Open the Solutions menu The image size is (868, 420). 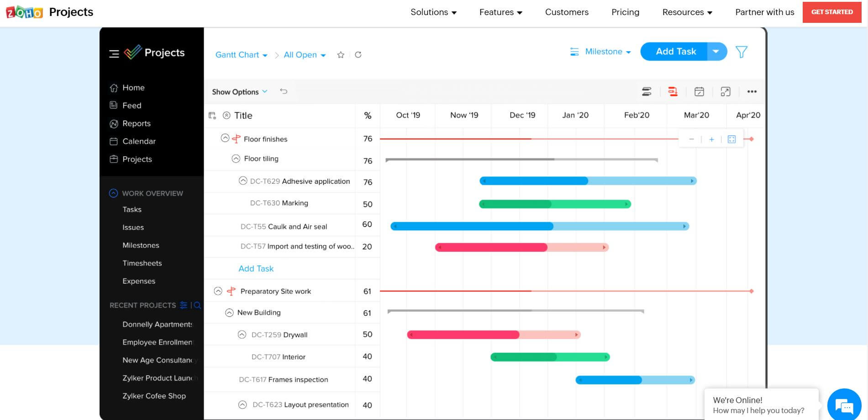coord(433,12)
